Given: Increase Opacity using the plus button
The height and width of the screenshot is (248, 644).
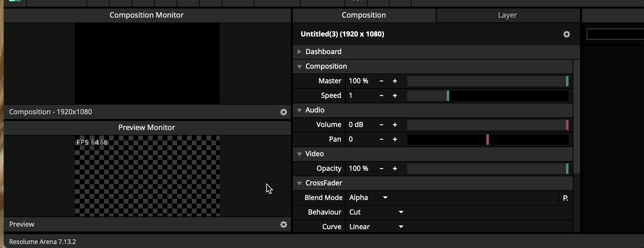Looking at the screenshot, I should pos(394,168).
